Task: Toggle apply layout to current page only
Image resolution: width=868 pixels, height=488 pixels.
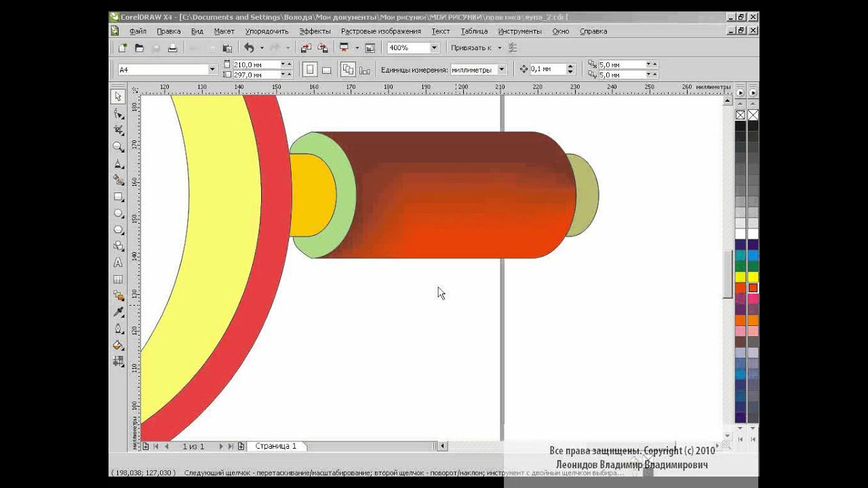Action: coord(365,69)
